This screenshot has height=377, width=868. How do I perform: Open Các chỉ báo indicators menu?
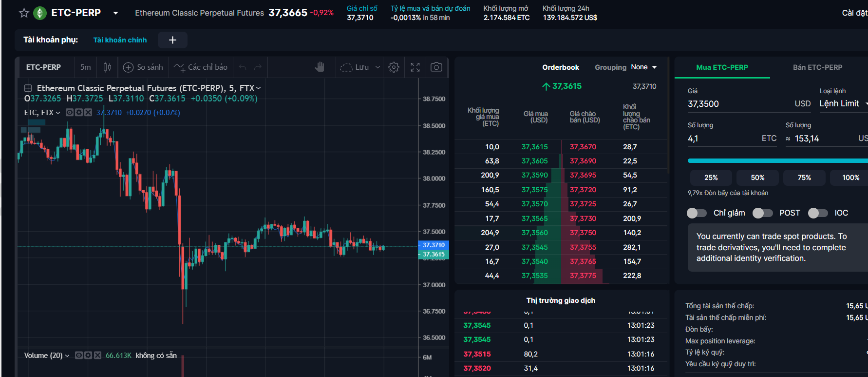[x=201, y=67]
